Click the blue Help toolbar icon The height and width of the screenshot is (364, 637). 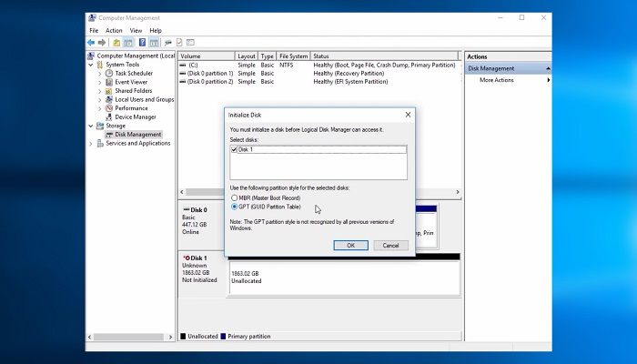(142, 42)
